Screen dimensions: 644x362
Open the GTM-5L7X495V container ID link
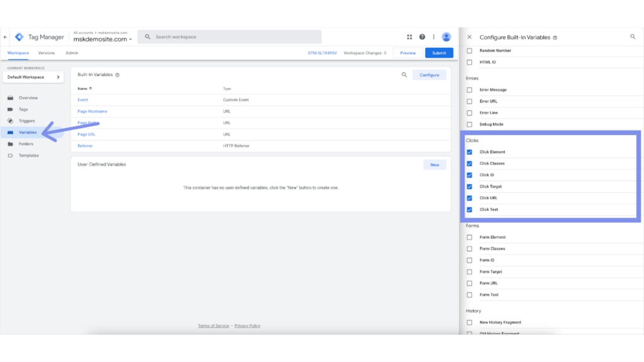[322, 53]
